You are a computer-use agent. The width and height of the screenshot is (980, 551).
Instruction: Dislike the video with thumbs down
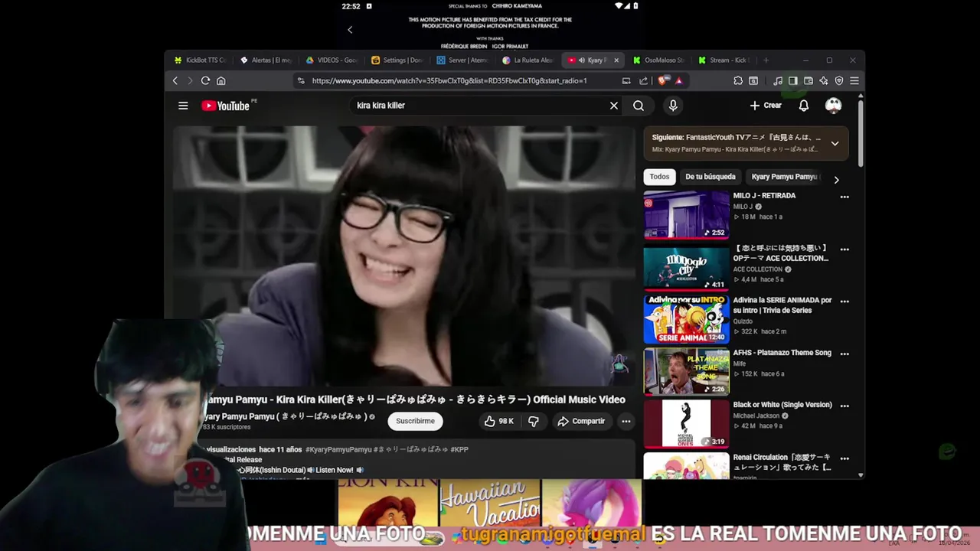pos(534,421)
